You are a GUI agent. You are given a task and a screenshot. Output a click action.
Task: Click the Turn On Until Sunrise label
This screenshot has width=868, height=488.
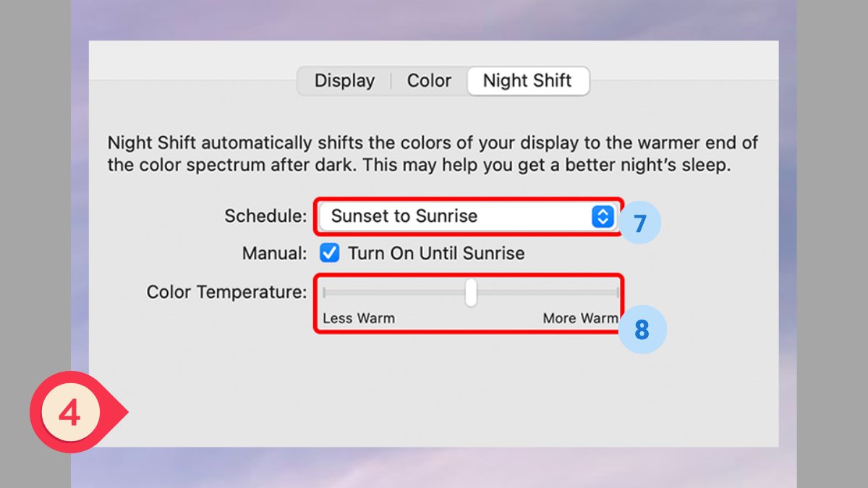(x=436, y=254)
